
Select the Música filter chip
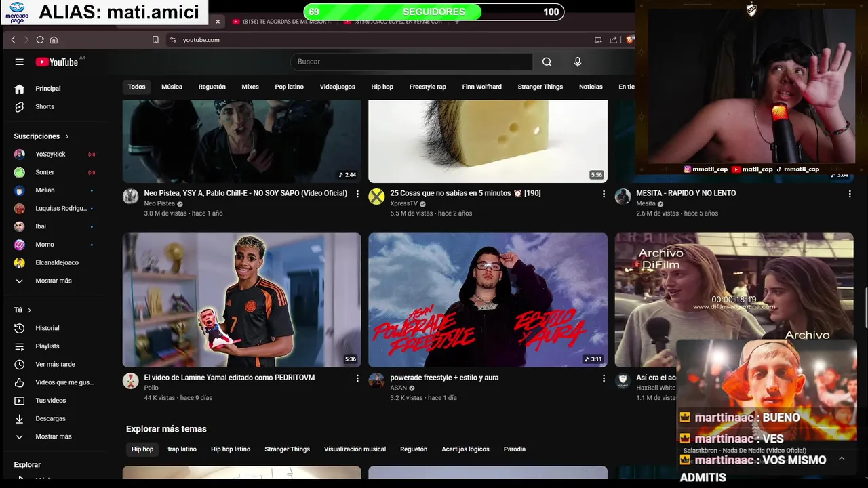point(172,87)
